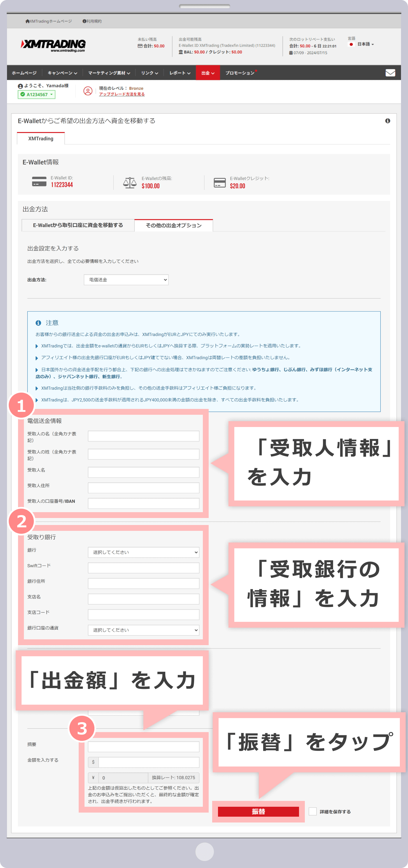Image resolution: width=408 pixels, height=868 pixels.
Task: Click the Swiftコード input field
Action: (143, 568)
